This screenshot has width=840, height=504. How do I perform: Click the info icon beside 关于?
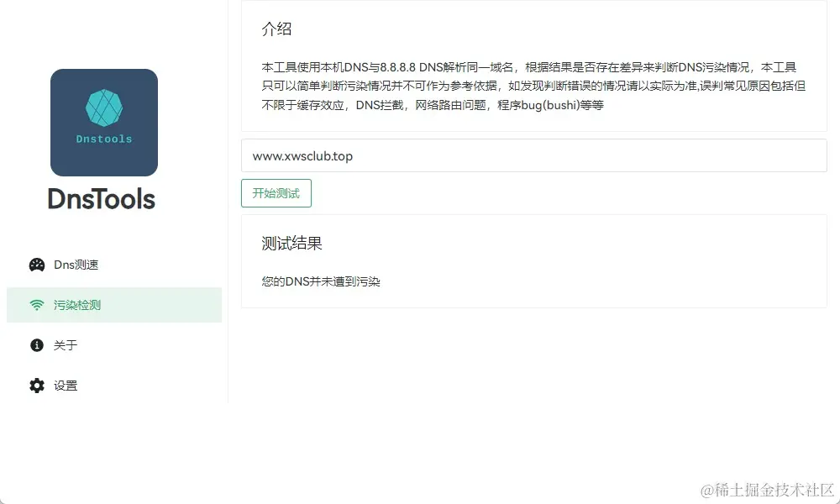pos(37,345)
